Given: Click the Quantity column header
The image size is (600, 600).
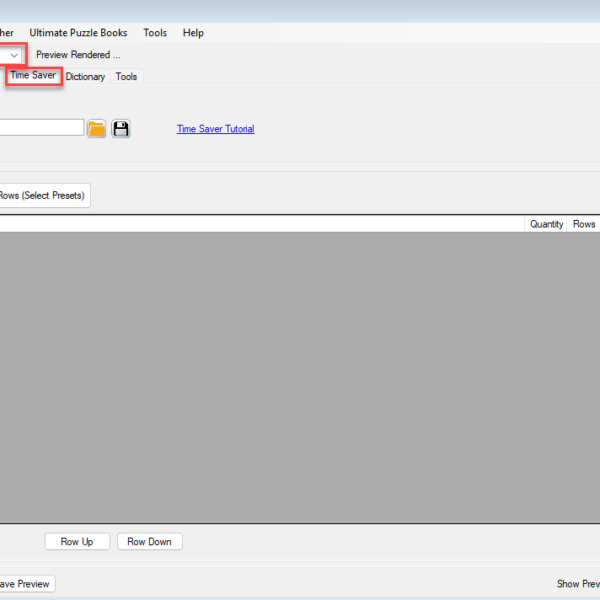Looking at the screenshot, I should [x=546, y=224].
